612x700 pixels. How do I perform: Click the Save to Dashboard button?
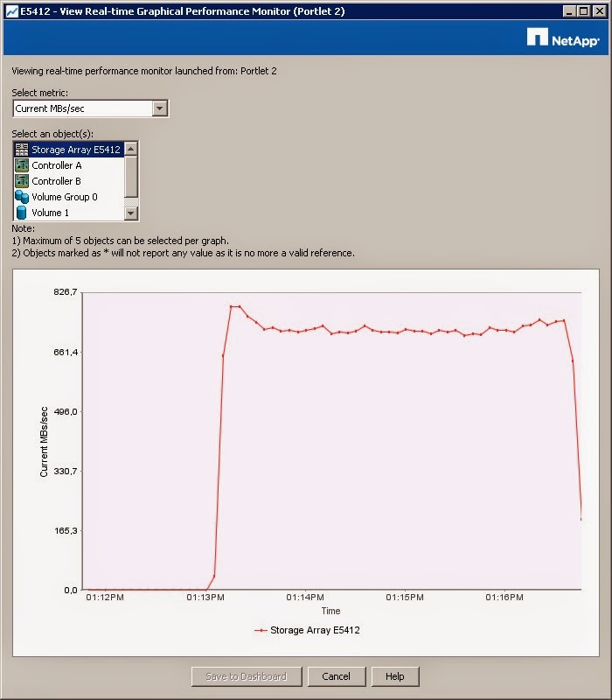click(x=247, y=676)
